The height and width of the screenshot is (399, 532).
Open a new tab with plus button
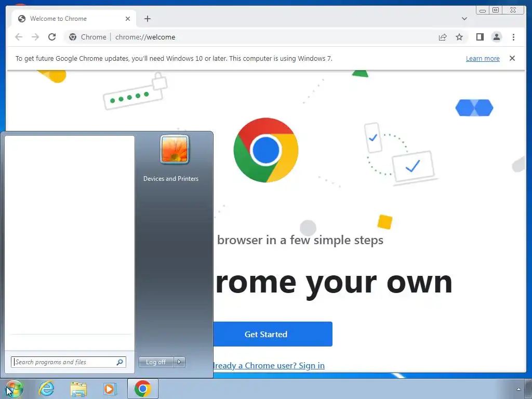147,19
